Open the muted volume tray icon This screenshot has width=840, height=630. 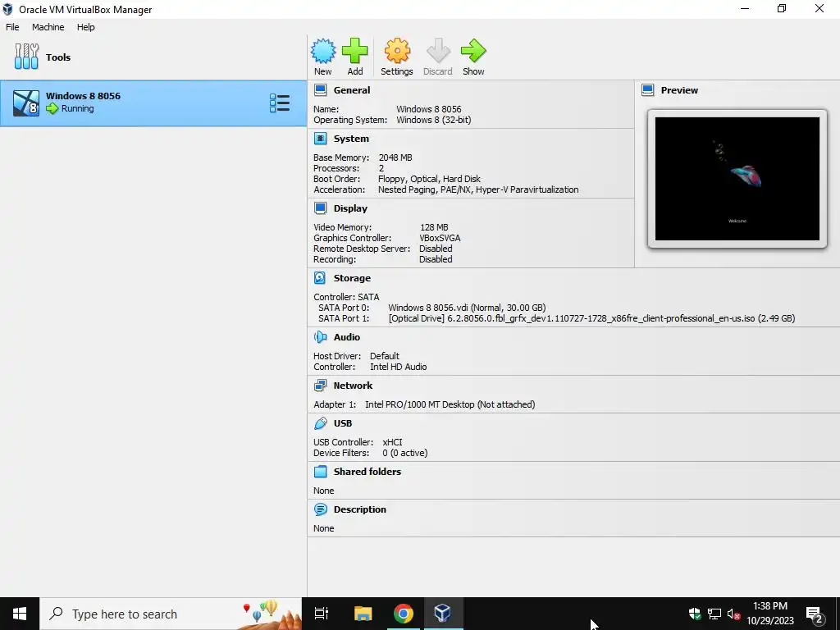pyautogui.click(x=733, y=614)
